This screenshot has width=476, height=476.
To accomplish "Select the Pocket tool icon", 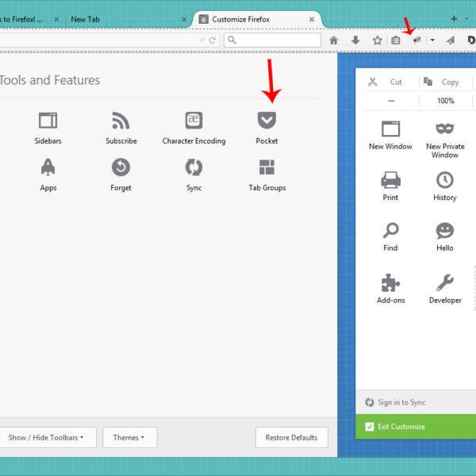I will [x=267, y=121].
